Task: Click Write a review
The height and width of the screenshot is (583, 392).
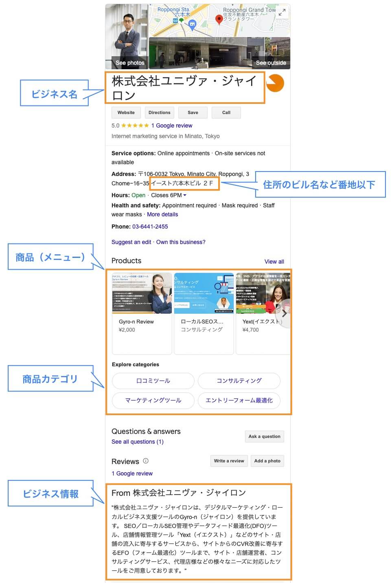Action: 229,461
